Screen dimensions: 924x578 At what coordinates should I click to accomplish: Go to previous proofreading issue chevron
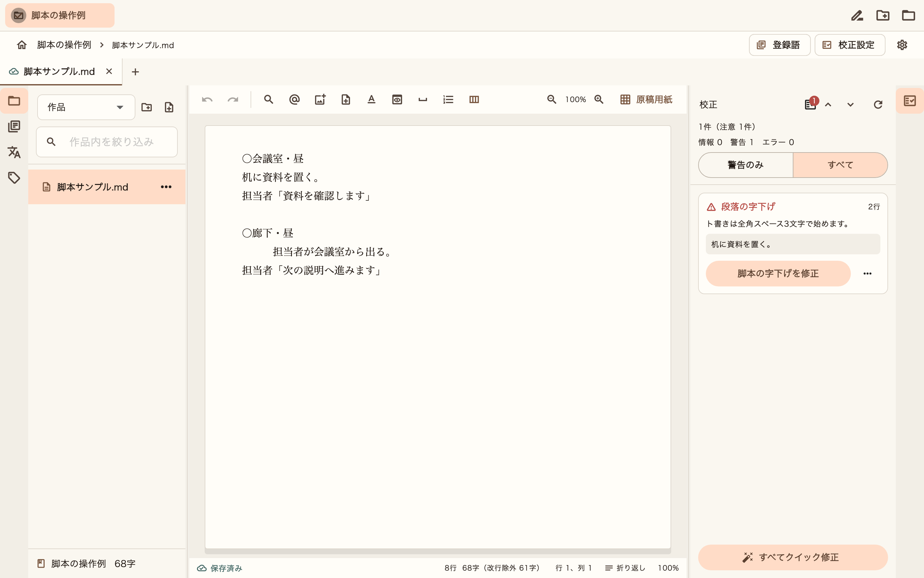[828, 105]
